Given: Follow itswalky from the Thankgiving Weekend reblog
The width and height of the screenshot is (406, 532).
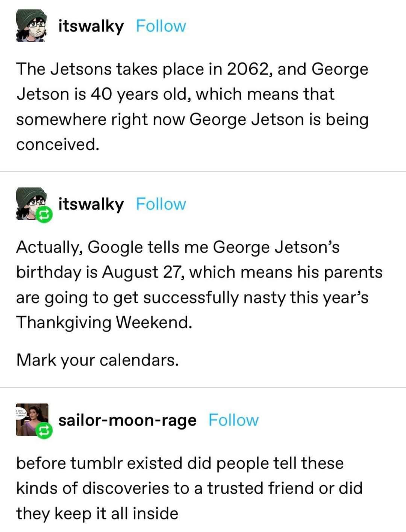Looking at the screenshot, I should coord(161,204).
